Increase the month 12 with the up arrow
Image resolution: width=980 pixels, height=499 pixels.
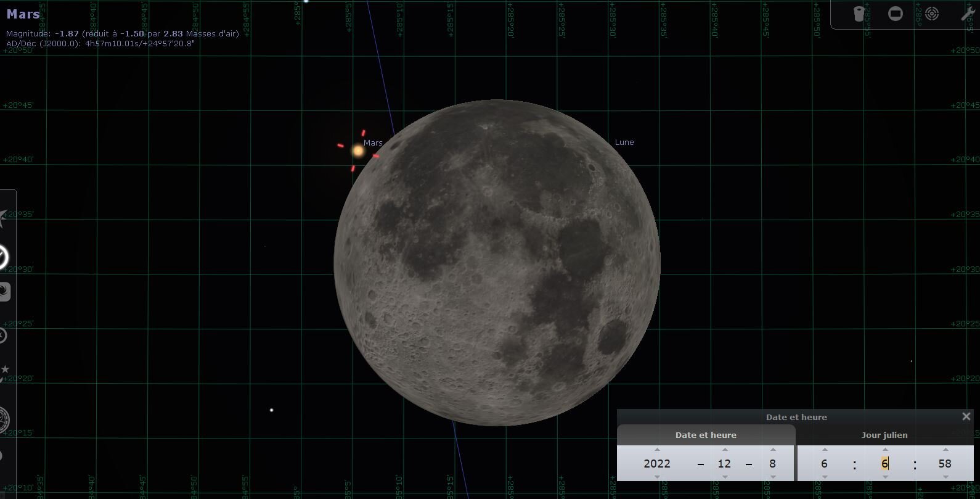724,450
